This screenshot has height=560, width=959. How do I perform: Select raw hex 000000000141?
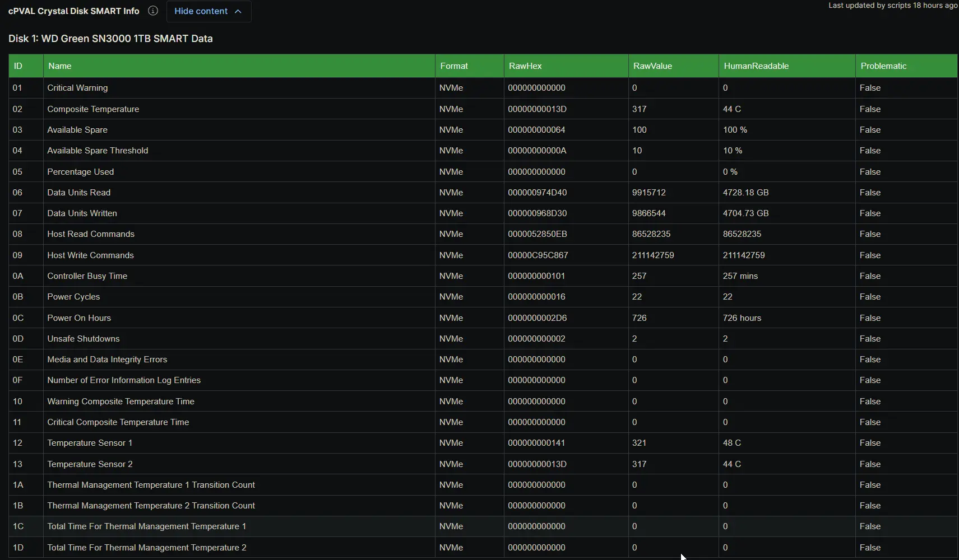[x=536, y=443]
